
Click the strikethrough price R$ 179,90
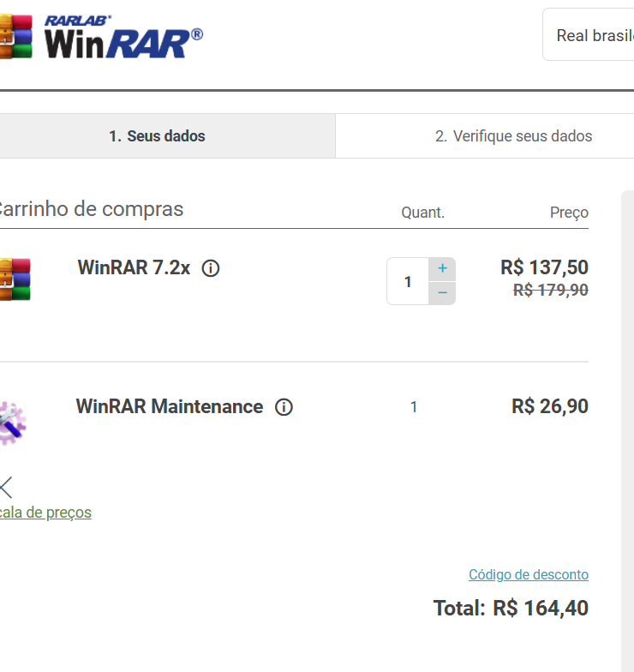[x=550, y=290]
